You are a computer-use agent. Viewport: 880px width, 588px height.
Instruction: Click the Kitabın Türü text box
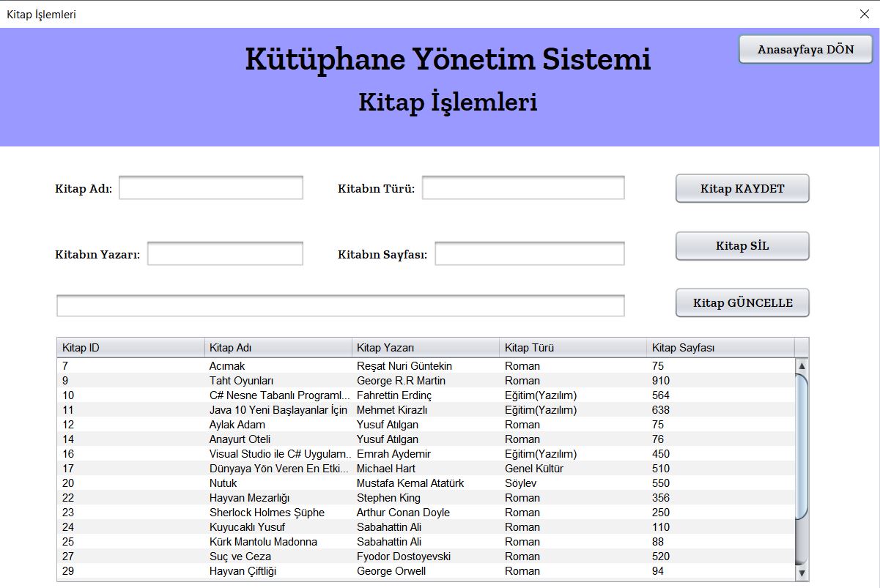pos(523,187)
